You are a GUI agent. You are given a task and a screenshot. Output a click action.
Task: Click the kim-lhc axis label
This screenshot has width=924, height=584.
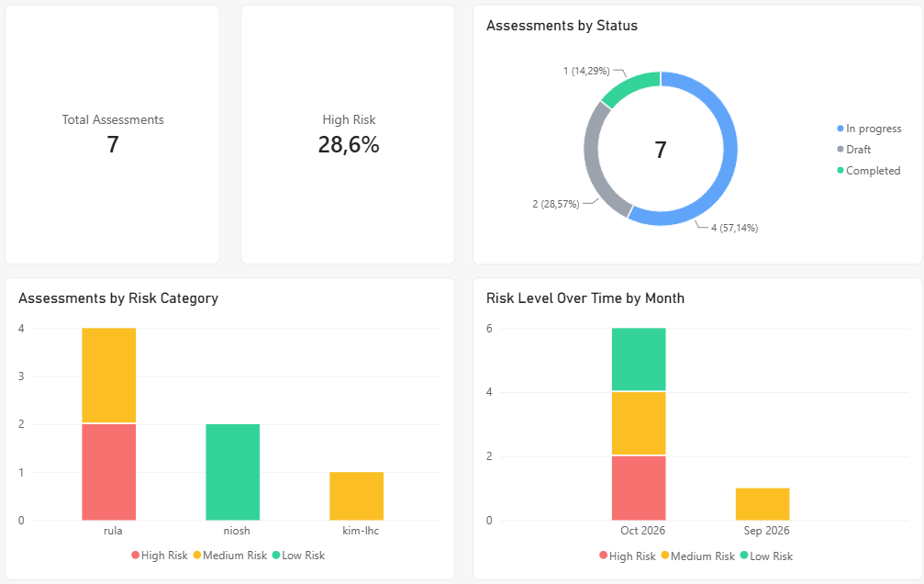[x=361, y=531]
